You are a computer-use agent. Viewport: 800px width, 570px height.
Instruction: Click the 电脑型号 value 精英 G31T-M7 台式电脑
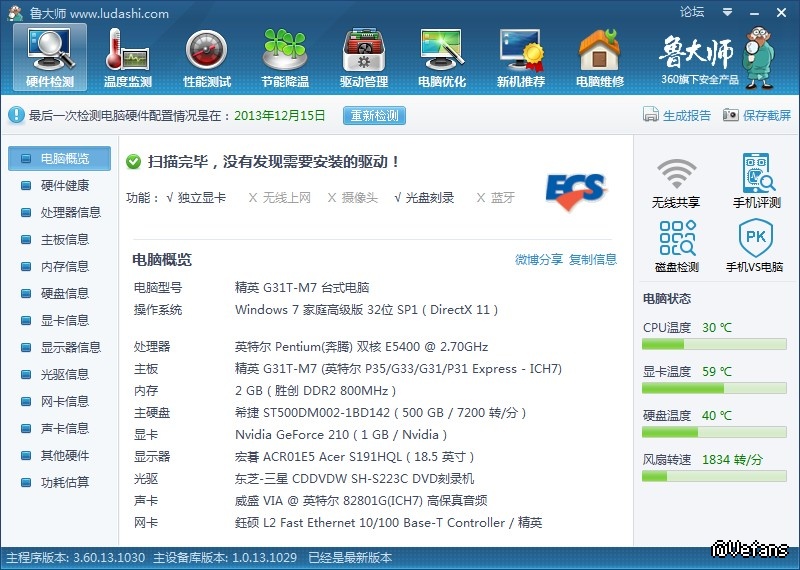302,288
